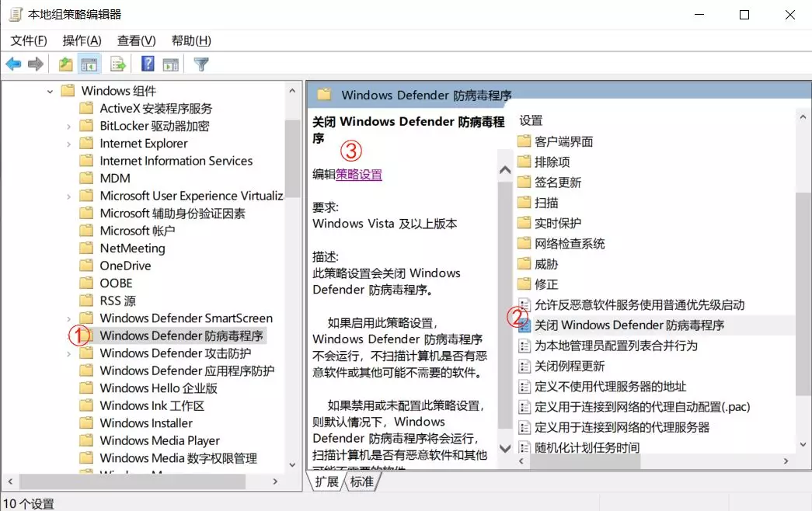
Task: Click the 网络检查系统 folder icon
Action: click(524, 243)
